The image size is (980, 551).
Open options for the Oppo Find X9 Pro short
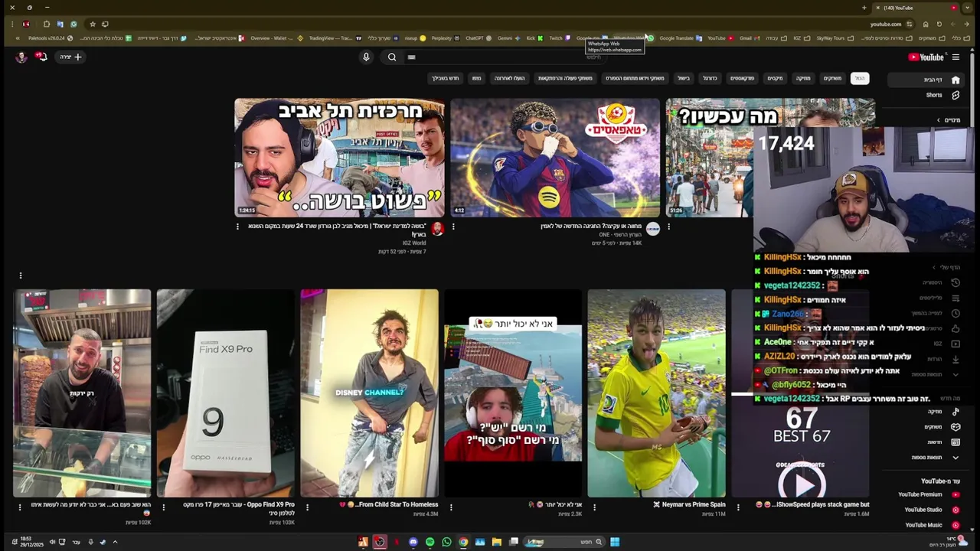pos(163,507)
